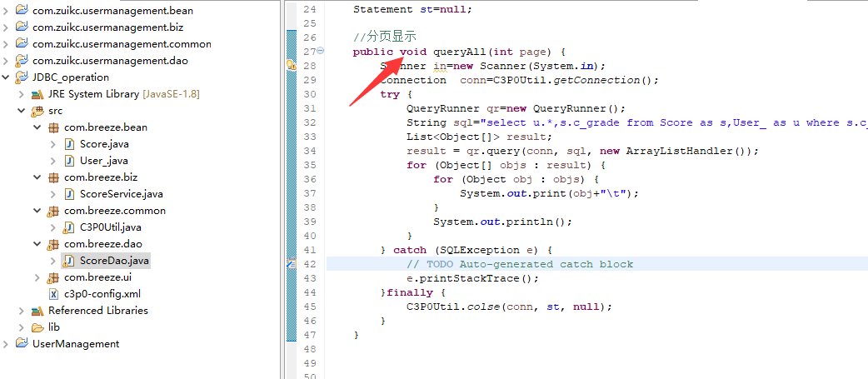Expand the com.zuikc.usermanagement.dao project
This screenshot has width=868, height=379.
(x=6, y=60)
